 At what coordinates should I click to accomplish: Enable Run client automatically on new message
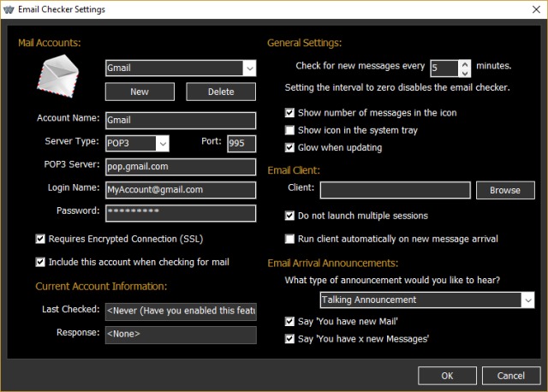click(x=290, y=239)
